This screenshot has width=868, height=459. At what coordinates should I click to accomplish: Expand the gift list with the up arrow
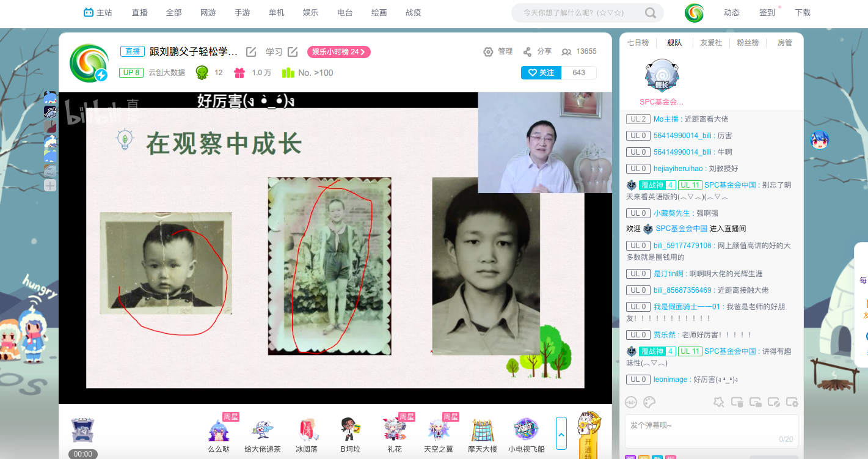pos(561,433)
